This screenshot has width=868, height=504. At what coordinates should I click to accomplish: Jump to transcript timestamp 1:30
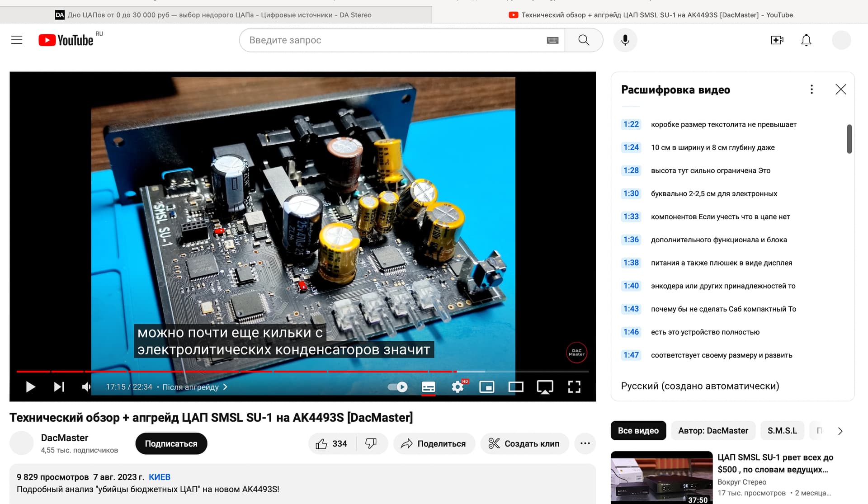pos(631,193)
